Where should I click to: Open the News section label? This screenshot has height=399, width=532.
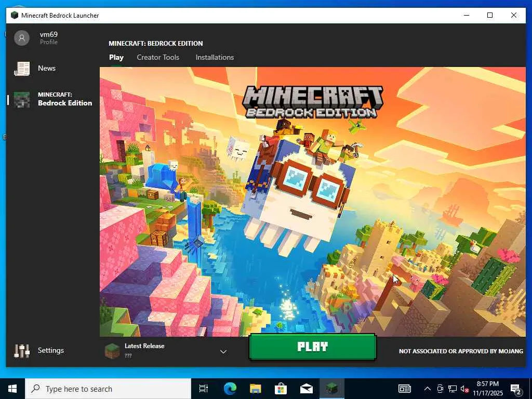pyautogui.click(x=47, y=68)
